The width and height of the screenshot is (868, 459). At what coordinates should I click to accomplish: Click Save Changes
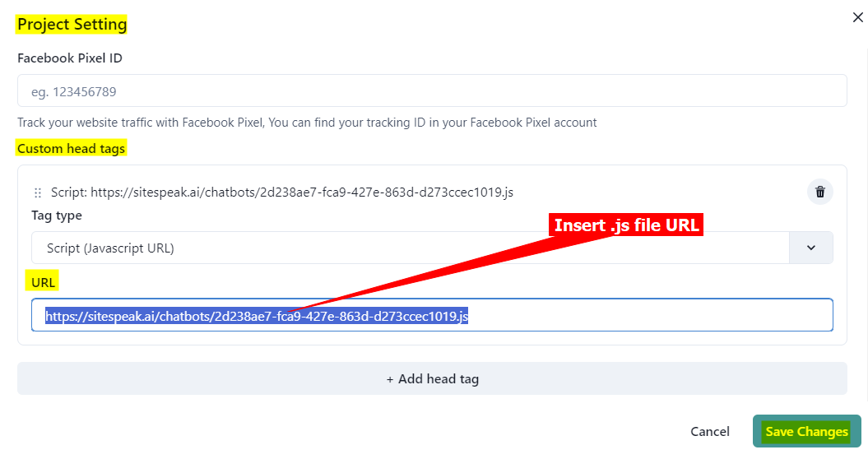(806, 431)
